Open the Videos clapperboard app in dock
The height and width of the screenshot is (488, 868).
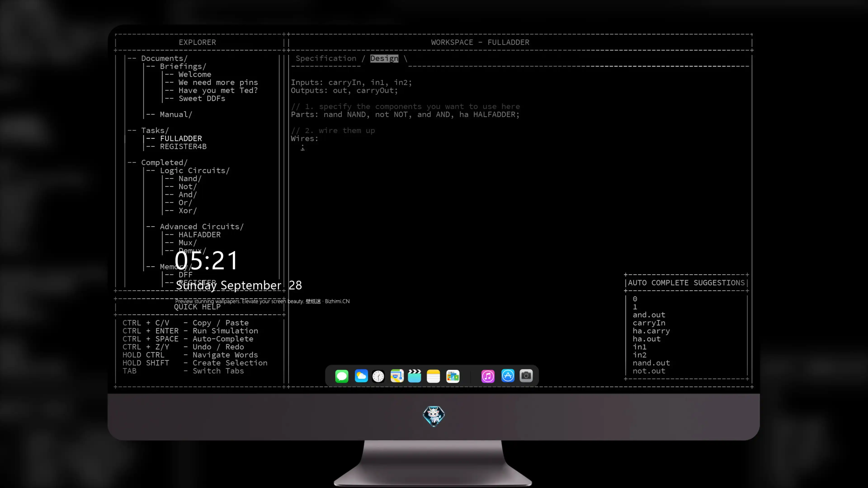coord(415,376)
